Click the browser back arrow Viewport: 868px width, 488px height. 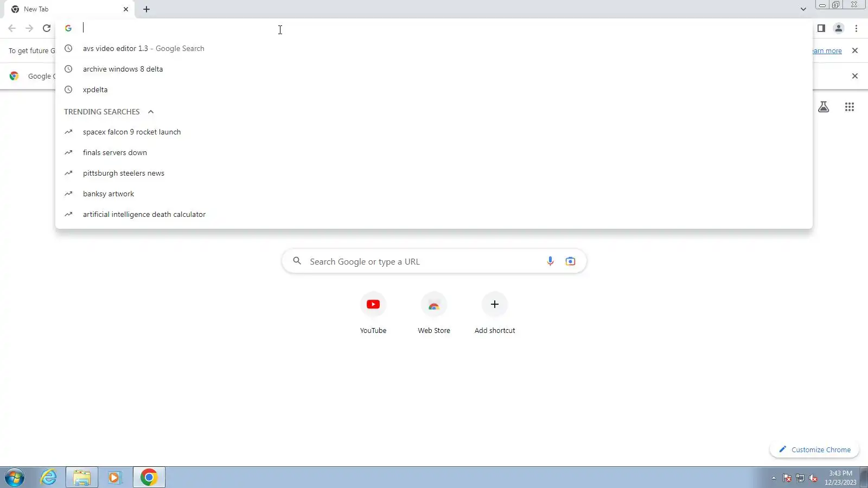pos(12,28)
